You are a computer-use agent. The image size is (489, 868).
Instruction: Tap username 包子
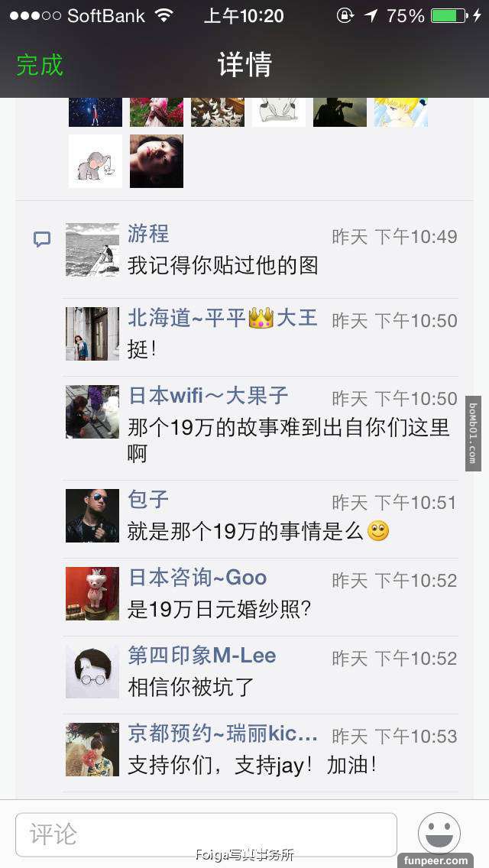148,499
